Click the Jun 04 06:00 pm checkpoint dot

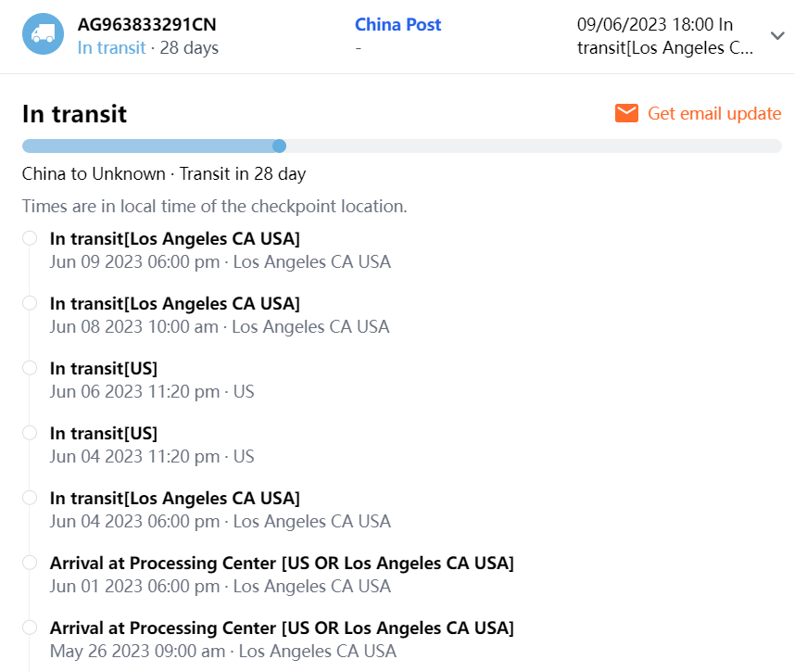30,498
